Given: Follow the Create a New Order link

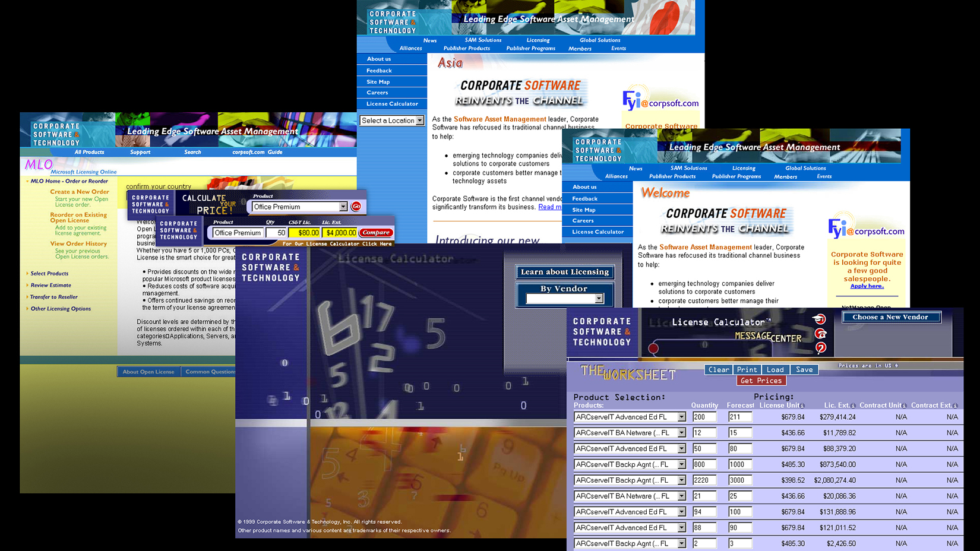Looking at the screenshot, I should tap(80, 192).
